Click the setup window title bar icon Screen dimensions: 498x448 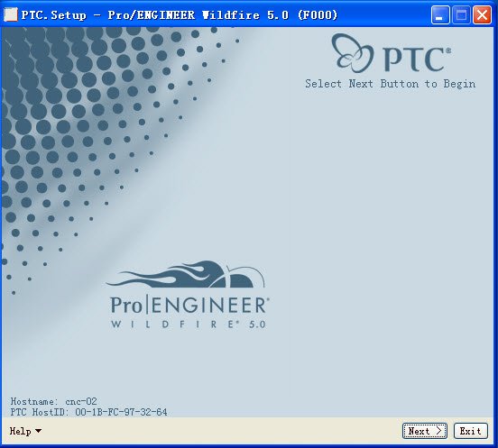(x=10, y=15)
